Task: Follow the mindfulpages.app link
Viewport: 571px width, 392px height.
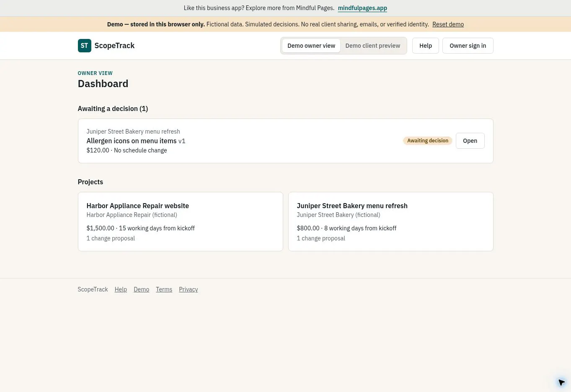Action: (362, 8)
